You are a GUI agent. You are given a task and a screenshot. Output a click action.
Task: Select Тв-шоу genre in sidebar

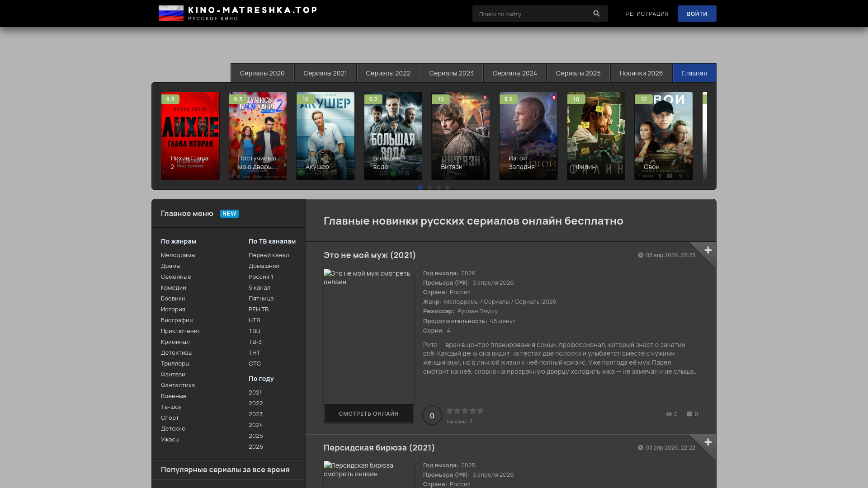click(x=171, y=407)
